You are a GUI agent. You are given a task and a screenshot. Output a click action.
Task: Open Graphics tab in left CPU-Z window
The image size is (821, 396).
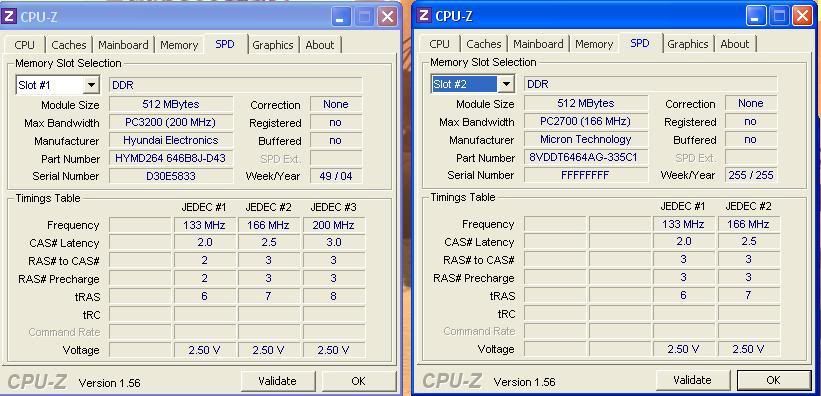(x=273, y=45)
